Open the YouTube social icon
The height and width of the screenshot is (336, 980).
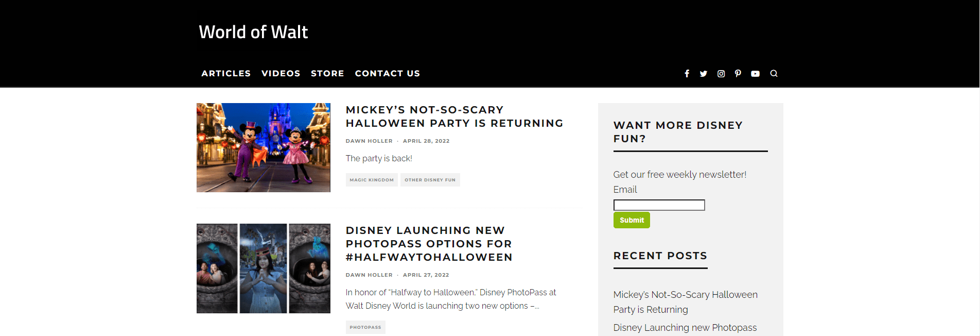tap(755, 74)
